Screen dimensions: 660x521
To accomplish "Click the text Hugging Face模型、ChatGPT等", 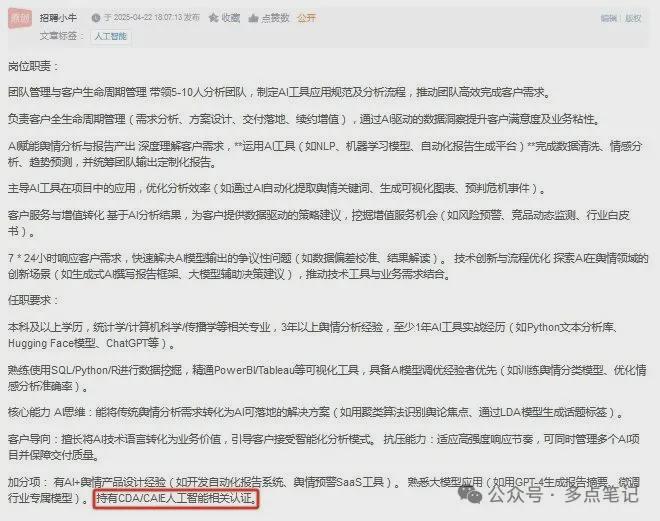I will click(x=83, y=343).
